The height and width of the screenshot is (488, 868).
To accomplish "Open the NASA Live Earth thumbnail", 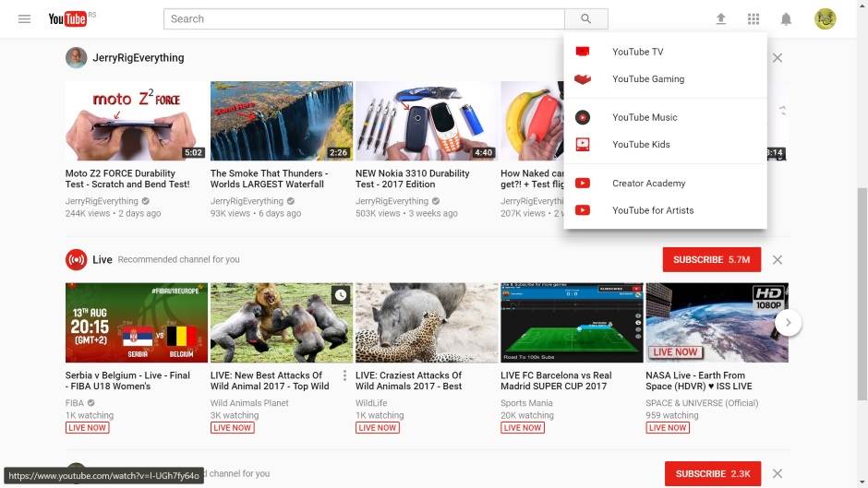I will 717,323.
